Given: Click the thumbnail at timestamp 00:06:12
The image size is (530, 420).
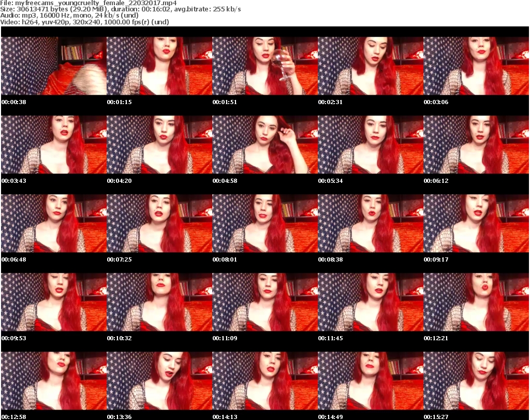Looking at the screenshot, I should (476, 144).
